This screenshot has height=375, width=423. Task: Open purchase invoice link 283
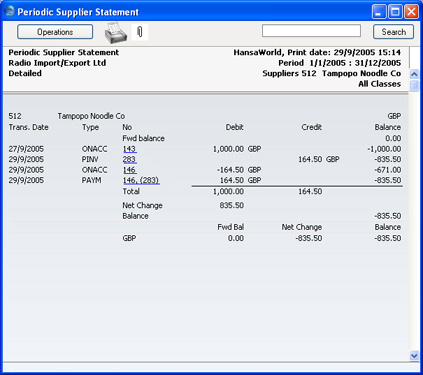[129, 159]
